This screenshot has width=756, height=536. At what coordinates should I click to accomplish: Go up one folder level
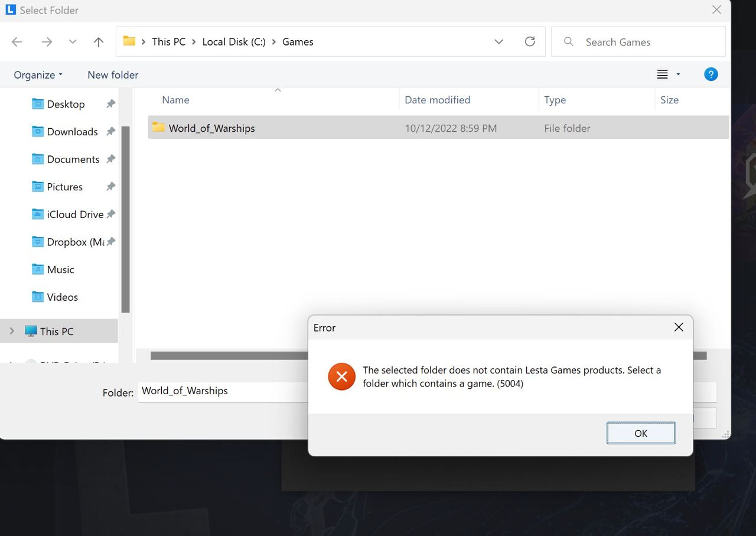pyautogui.click(x=99, y=42)
